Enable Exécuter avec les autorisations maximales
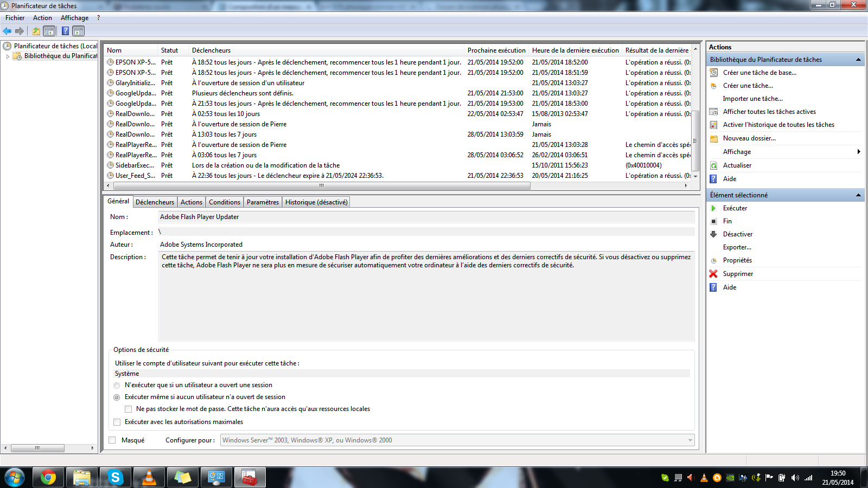The image size is (868, 488). pos(117,422)
